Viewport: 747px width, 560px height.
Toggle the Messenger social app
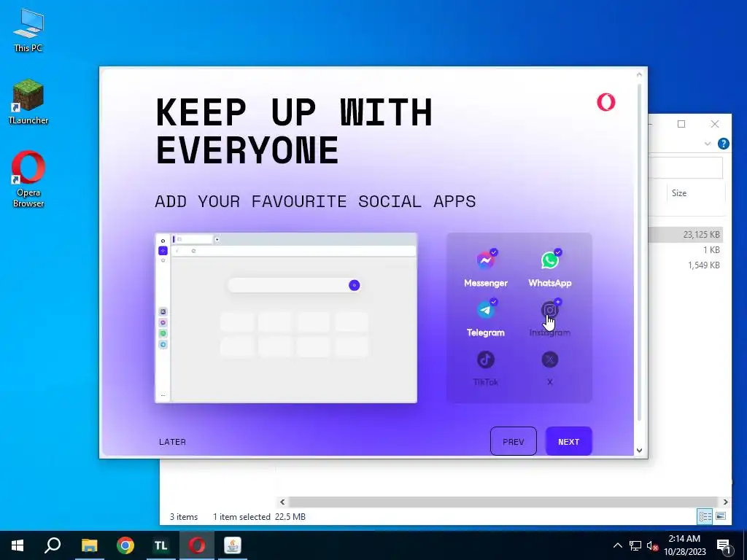485,268
